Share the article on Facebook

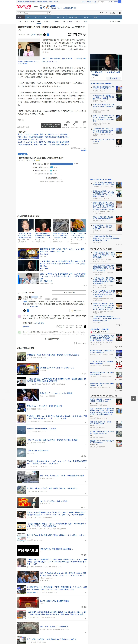(48, 35)
